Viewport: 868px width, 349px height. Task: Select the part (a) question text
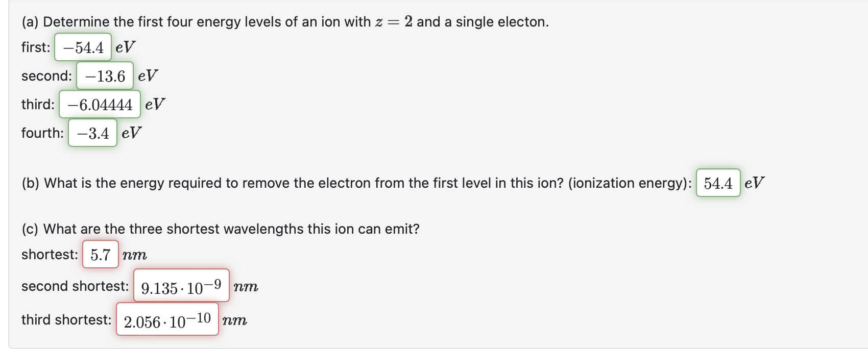(x=284, y=21)
